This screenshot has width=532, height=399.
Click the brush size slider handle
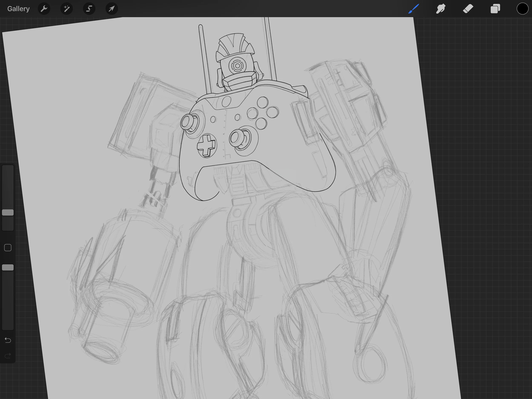tap(8, 212)
